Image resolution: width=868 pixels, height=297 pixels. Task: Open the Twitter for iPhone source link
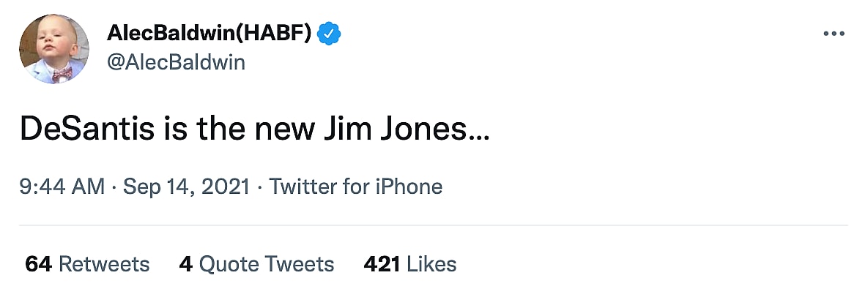pos(356,187)
